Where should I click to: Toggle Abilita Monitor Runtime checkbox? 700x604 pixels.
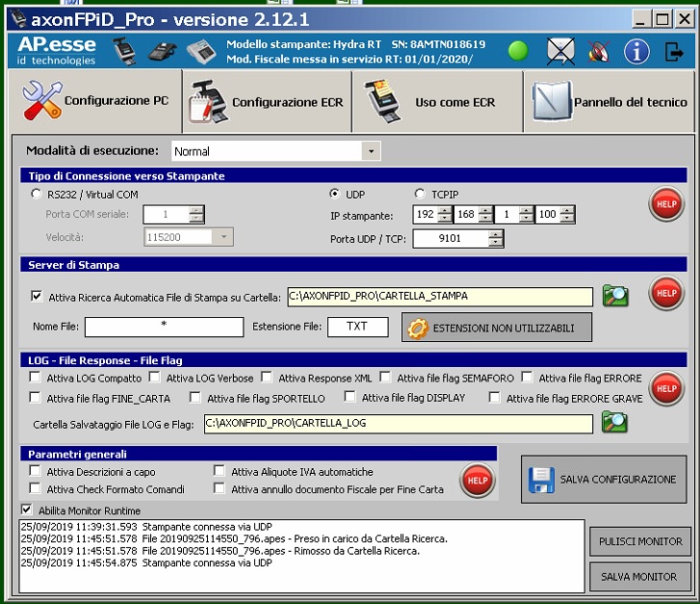26,510
